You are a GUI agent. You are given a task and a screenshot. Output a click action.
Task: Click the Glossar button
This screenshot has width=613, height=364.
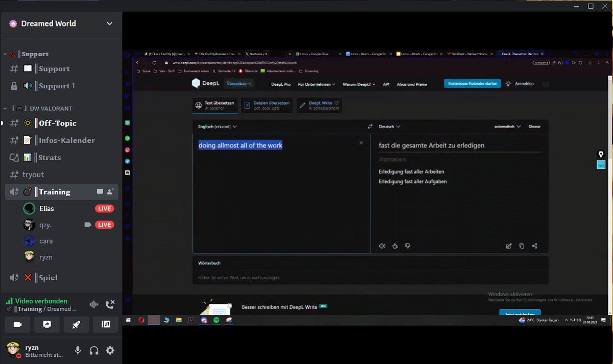(x=534, y=126)
